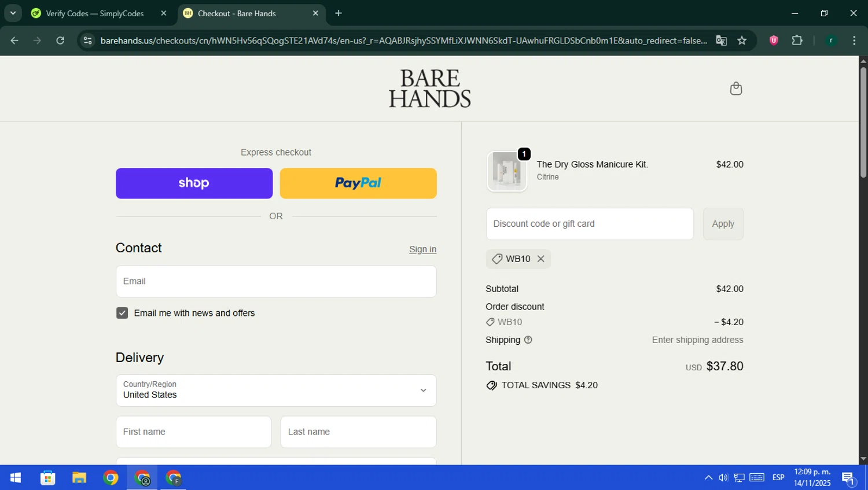Open the browser extensions puzzle icon
This screenshot has width=868, height=490.
coord(797,40)
